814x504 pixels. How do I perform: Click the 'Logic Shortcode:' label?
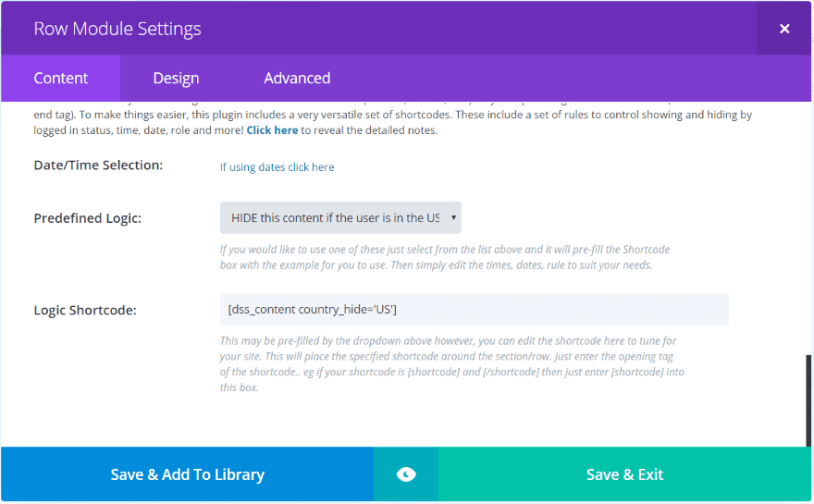click(85, 310)
